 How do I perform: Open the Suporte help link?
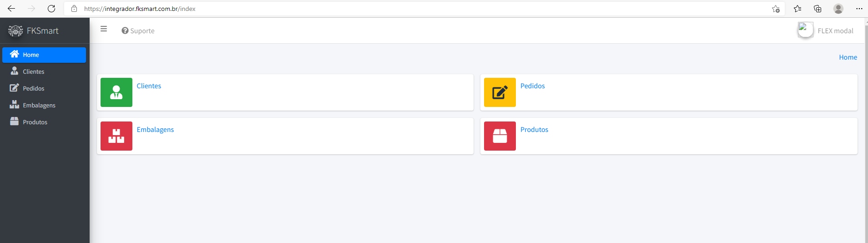point(138,31)
